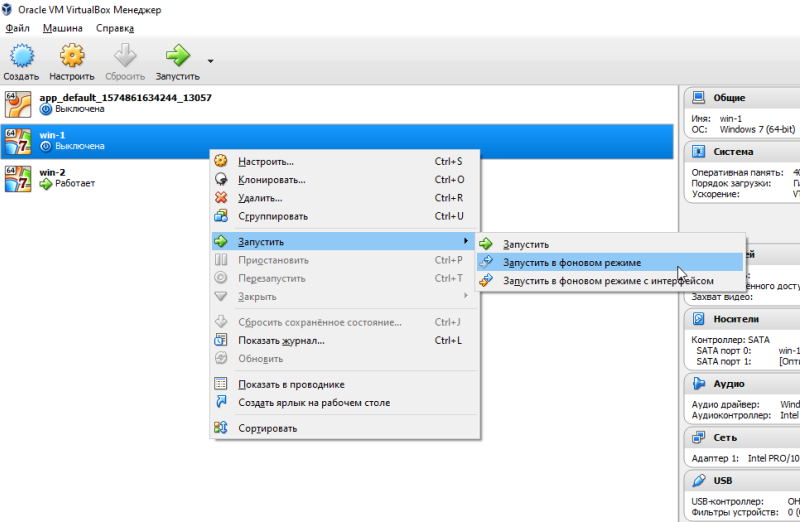800x522 pixels.
Task: Click the red X icon beside Удалить...
Action: tap(221, 197)
